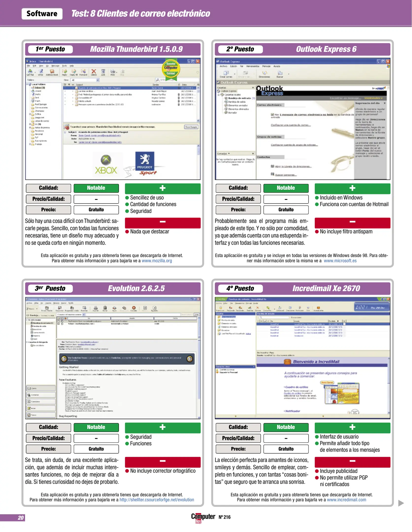The image size is (412, 532).
Task: Click Show Images button in Thunderbird
Action: [191, 127]
